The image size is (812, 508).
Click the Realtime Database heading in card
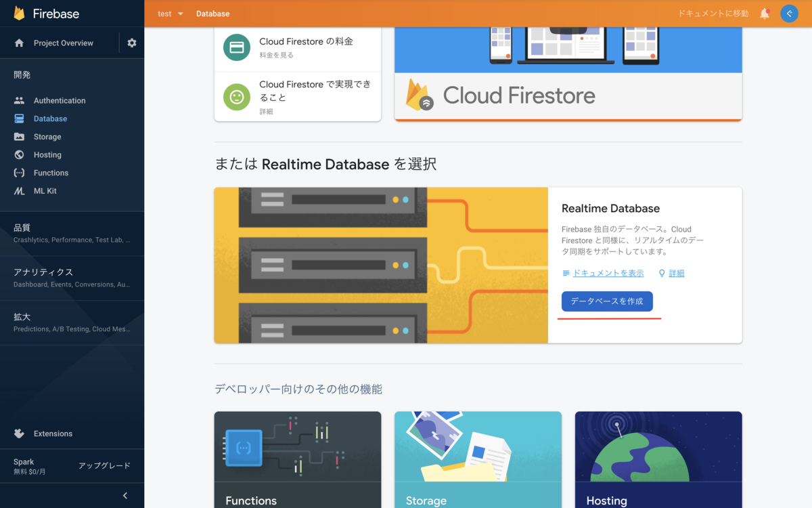[x=610, y=209]
